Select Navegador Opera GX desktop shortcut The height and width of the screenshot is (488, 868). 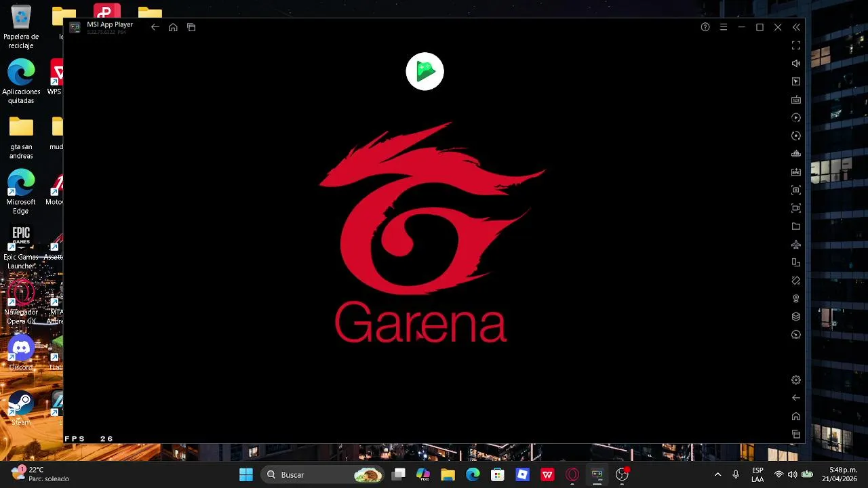point(21,302)
